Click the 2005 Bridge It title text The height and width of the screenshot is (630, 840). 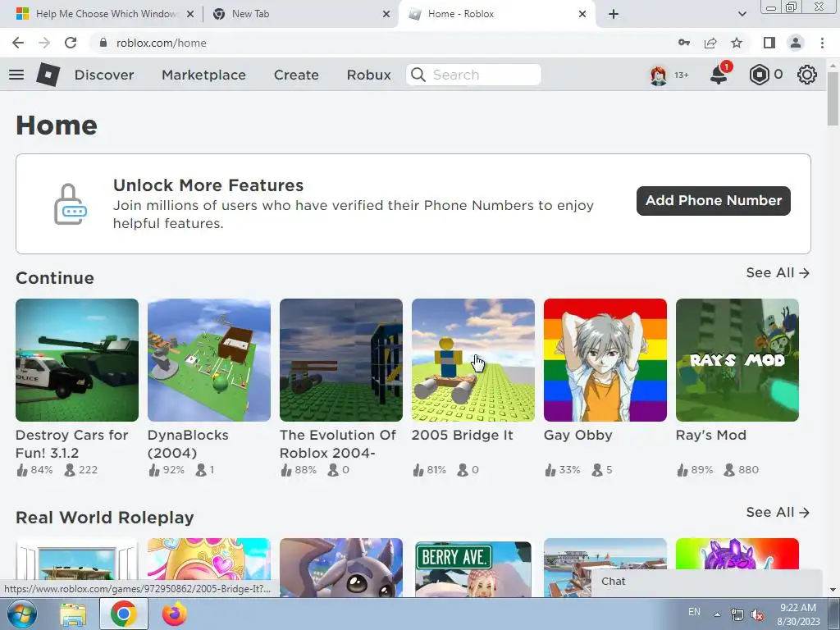pos(463,435)
